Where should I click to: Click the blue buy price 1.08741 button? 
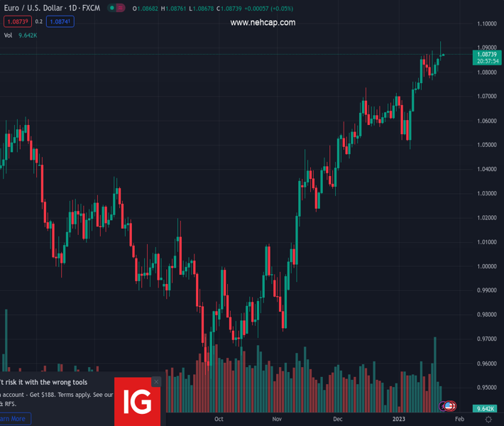pyautogui.click(x=60, y=21)
